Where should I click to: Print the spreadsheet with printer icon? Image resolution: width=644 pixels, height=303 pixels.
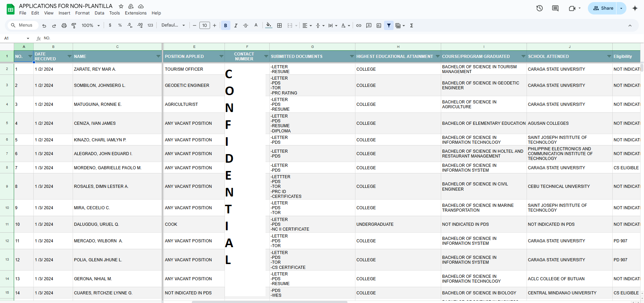click(64, 26)
